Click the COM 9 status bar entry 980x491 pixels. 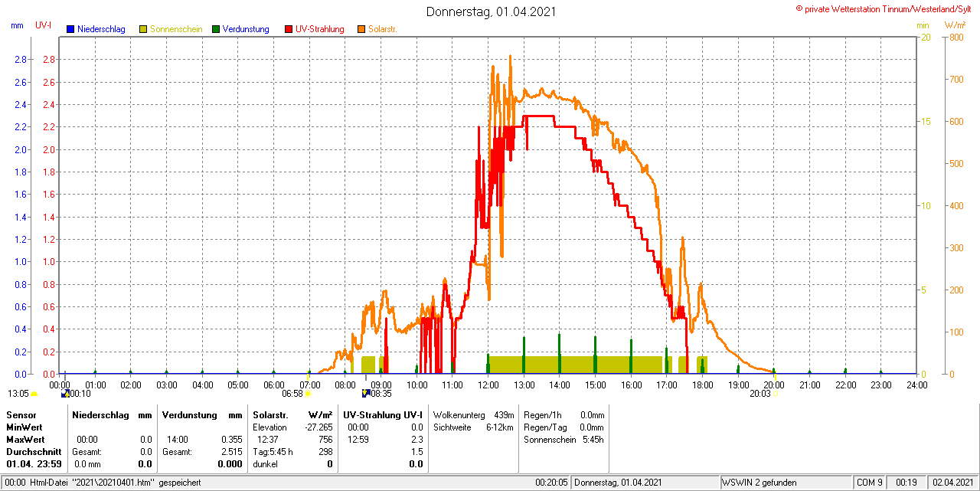[x=870, y=483]
